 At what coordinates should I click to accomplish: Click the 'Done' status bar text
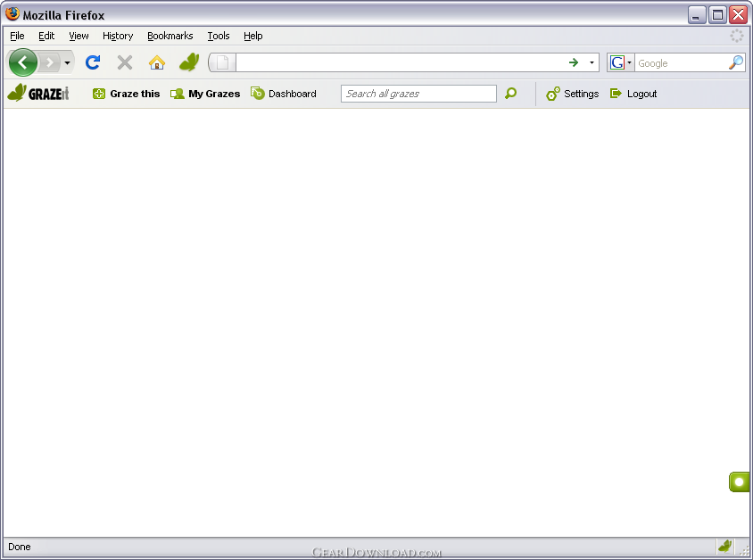(x=20, y=547)
